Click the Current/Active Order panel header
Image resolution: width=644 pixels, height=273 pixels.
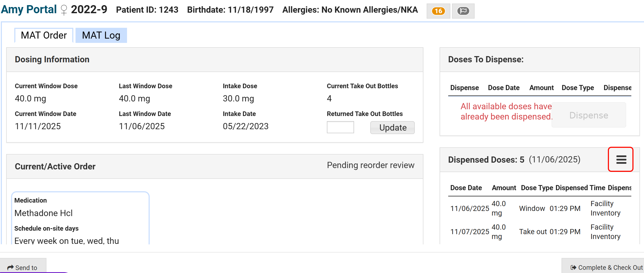coord(55,166)
